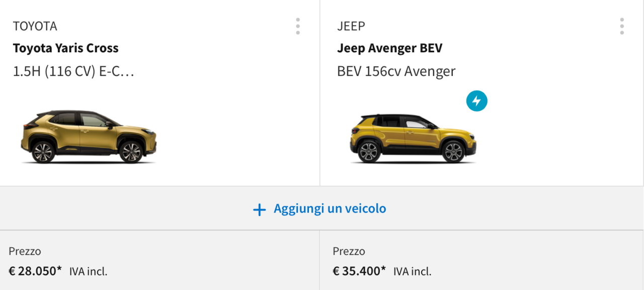The height and width of the screenshot is (290, 644).
Task: Open the Toyota Yaris Cross three-dot menu
Action: tap(298, 26)
